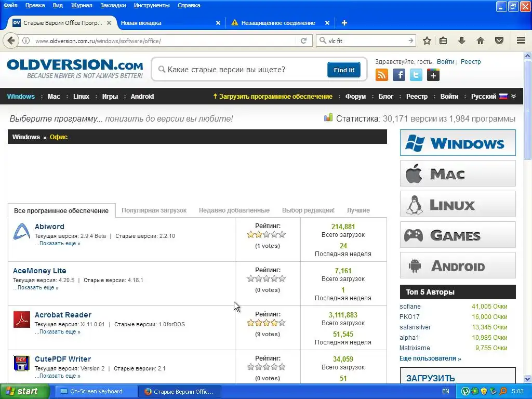Click the Games platform banner in sidebar
532x399 pixels.
click(x=458, y=234)
